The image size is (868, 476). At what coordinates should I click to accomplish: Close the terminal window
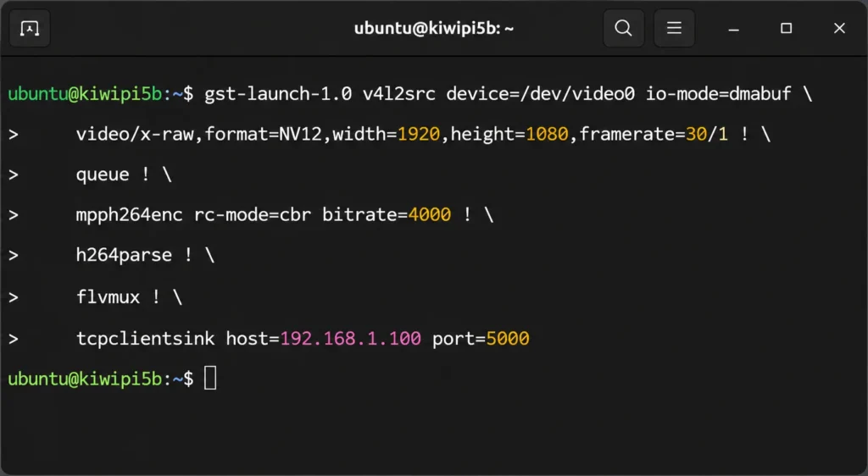(839, 28)
